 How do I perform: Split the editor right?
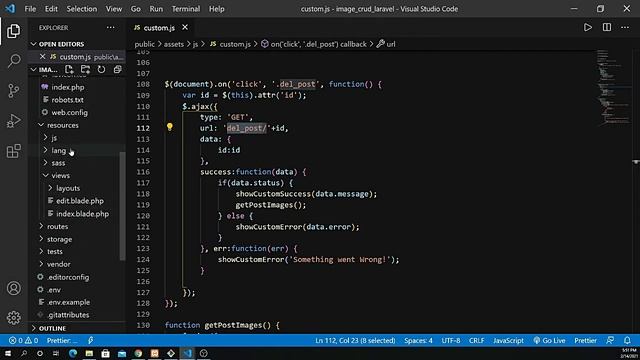point(607,27)
